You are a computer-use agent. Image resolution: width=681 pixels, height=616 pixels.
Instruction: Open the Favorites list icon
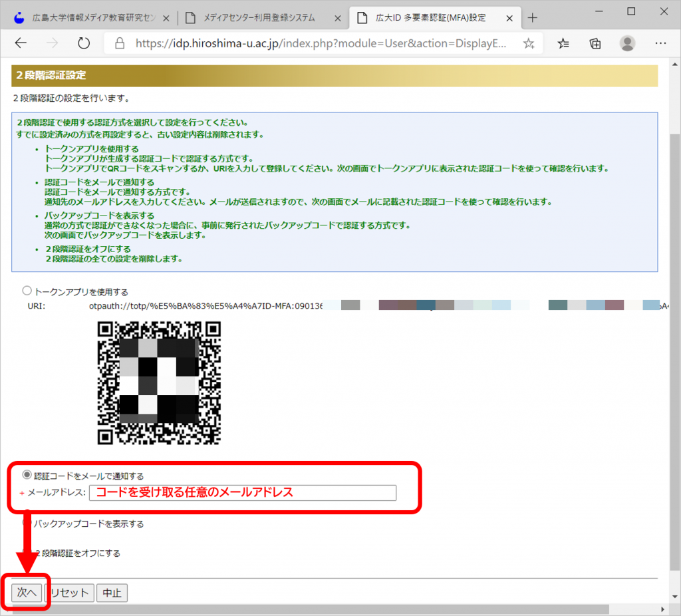[563, 43]
